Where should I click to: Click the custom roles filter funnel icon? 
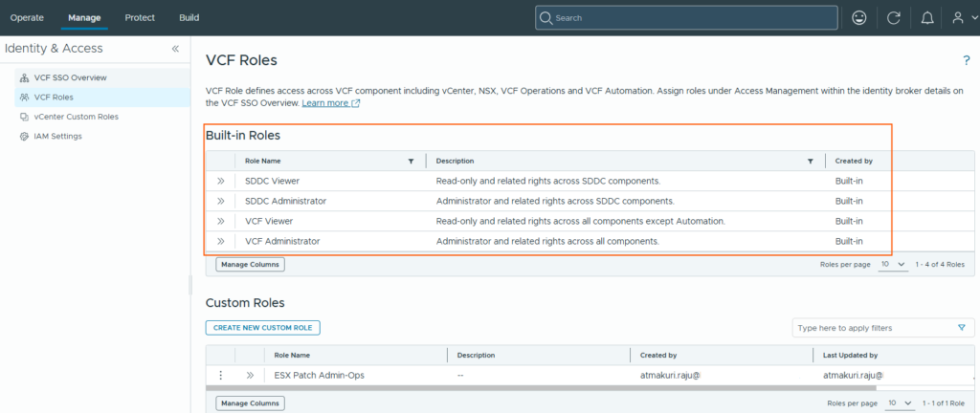961,328
